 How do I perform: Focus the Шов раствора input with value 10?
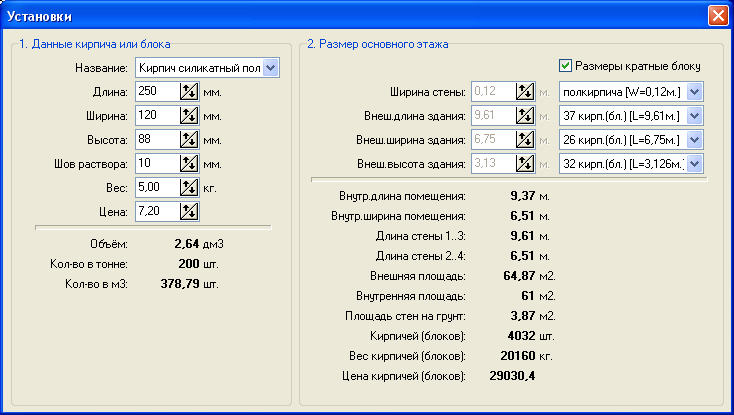point(158,163)
